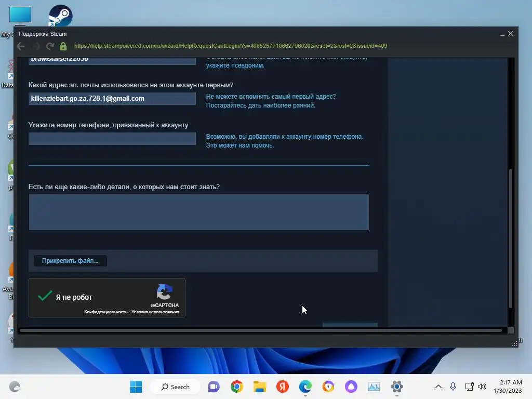Click the taskbar Search box
Image resolution: width=532 pixels, height=399 pixels.
(176, 387)
